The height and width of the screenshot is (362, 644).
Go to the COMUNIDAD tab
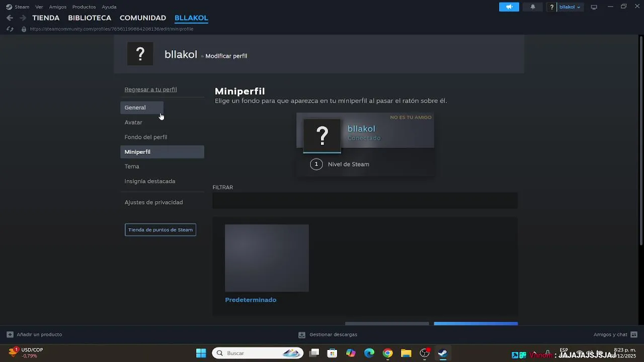pyautogui.click(x=143, y=18)
